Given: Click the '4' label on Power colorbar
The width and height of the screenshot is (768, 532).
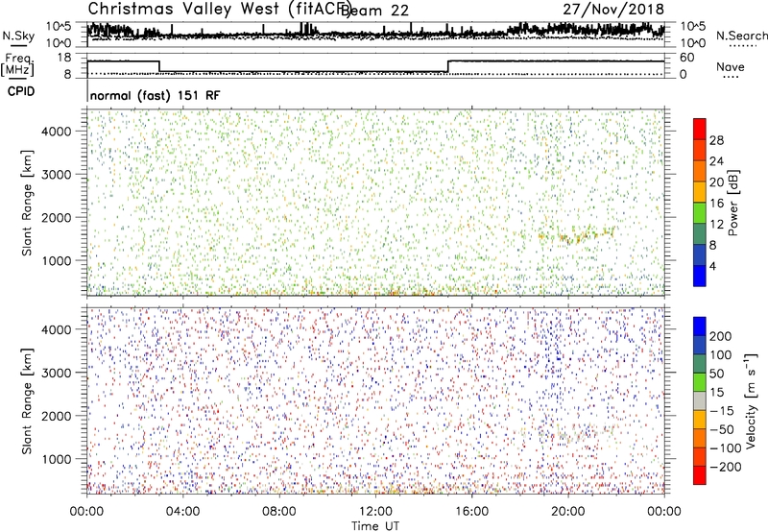Looking at the screenshot, I should pos(713,266).
